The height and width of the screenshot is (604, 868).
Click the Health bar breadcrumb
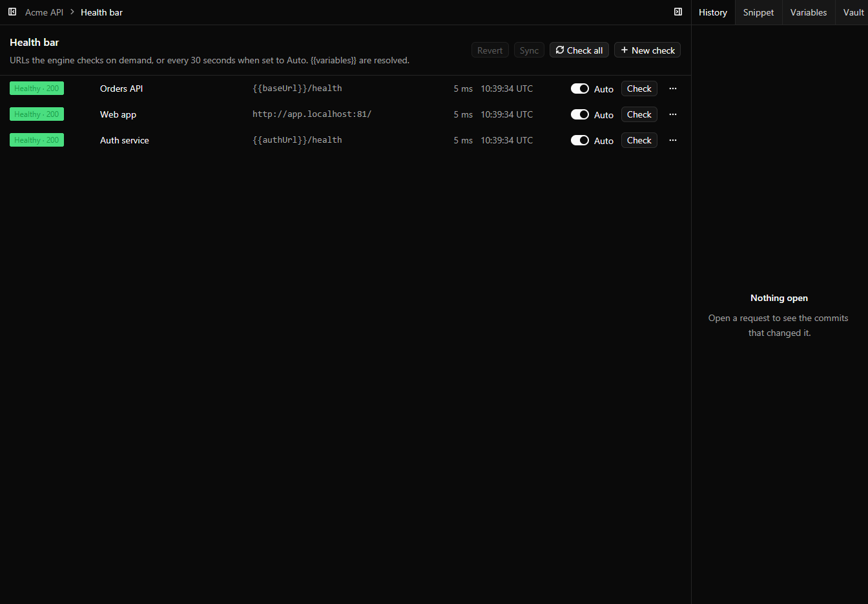pos(101,12)
